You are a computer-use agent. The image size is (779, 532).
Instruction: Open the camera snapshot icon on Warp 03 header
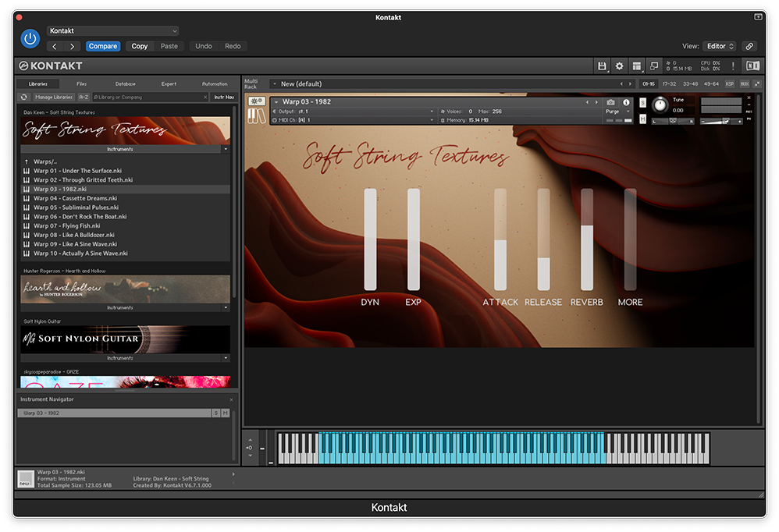point(610,102)
